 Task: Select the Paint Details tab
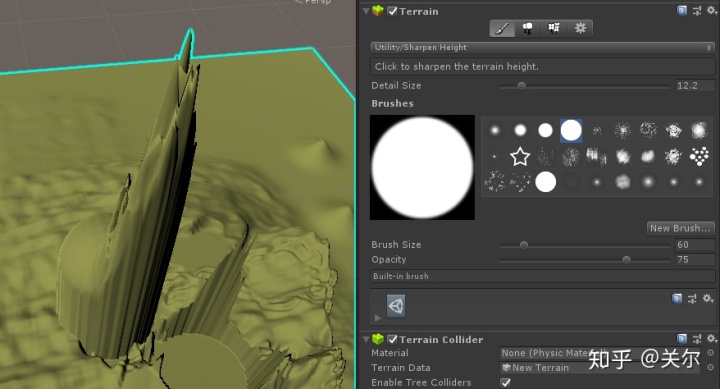click(554, 28)
